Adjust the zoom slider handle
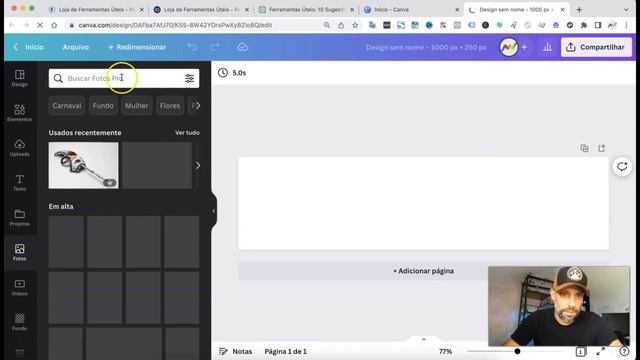Viewport: 640px width, 360px height. [517, 351]
